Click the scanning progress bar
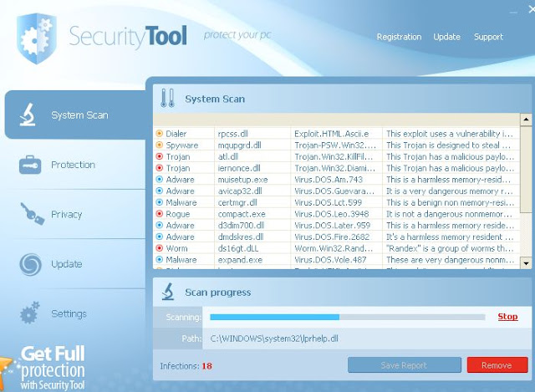The height and width of the screenshot is (392, 535). click(348, 318)
